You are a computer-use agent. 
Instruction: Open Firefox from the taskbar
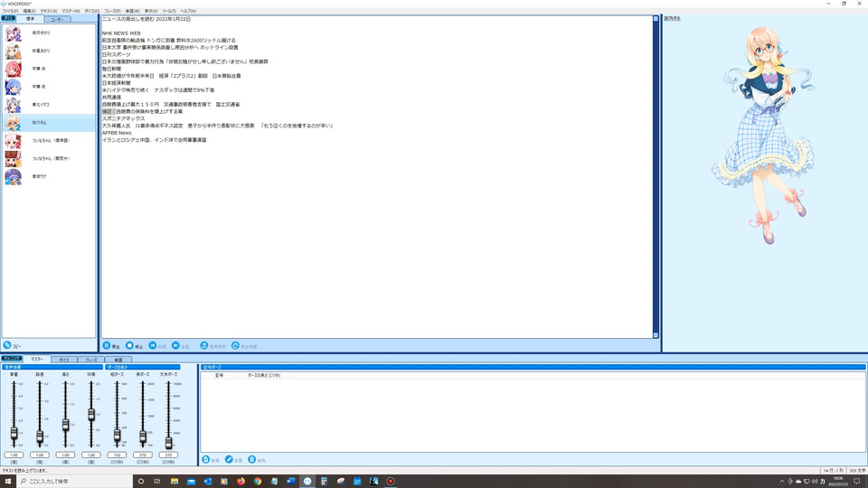click(x=241, y=482)
